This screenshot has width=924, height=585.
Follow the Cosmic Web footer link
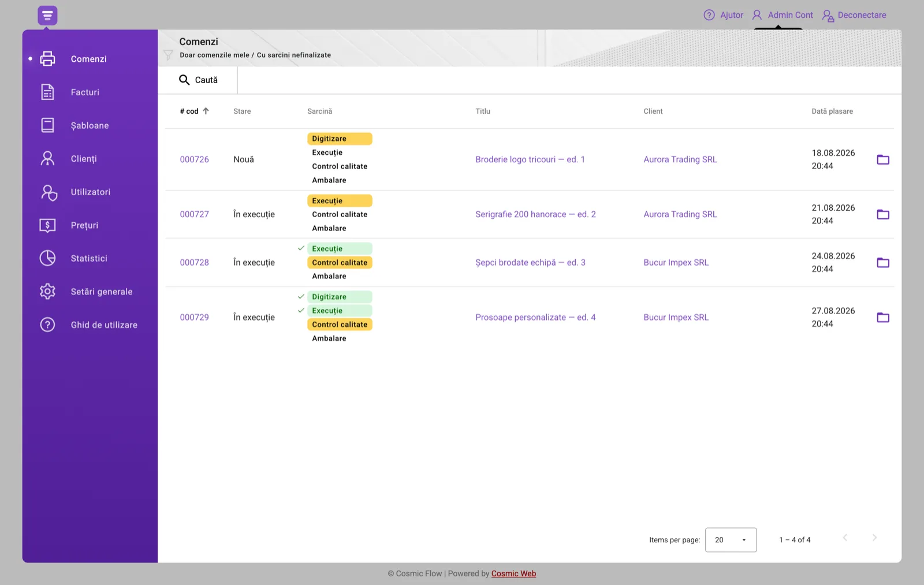click(x=513, y=573)
